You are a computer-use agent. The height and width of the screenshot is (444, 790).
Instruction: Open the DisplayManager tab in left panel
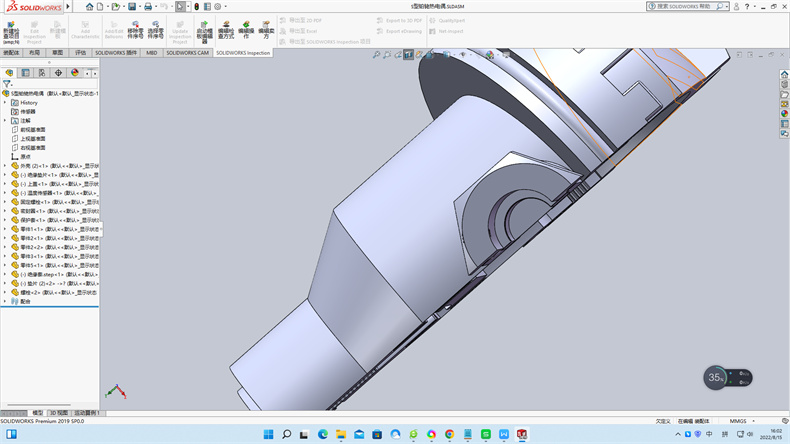click(x=75, y=73)
